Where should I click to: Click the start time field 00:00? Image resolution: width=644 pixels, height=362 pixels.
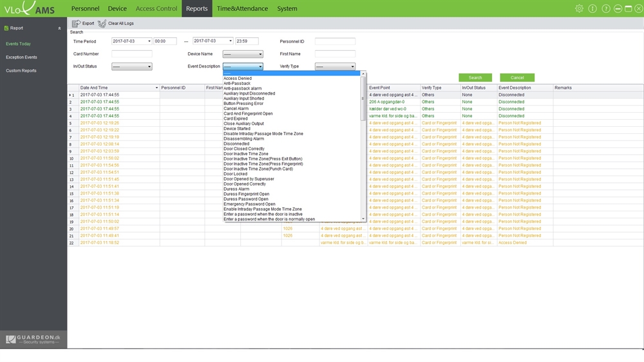click(x=165, y=41)
